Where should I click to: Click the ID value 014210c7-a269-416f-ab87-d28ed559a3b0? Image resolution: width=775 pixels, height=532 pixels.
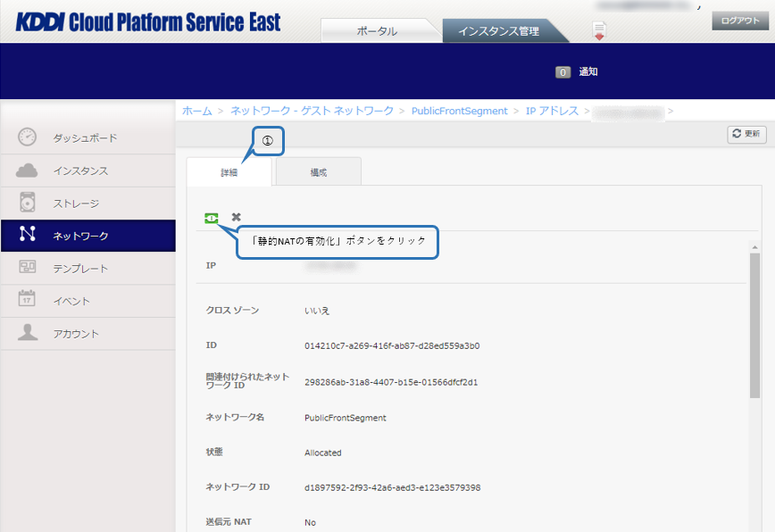pyautogui.click(x=392, y=345)
